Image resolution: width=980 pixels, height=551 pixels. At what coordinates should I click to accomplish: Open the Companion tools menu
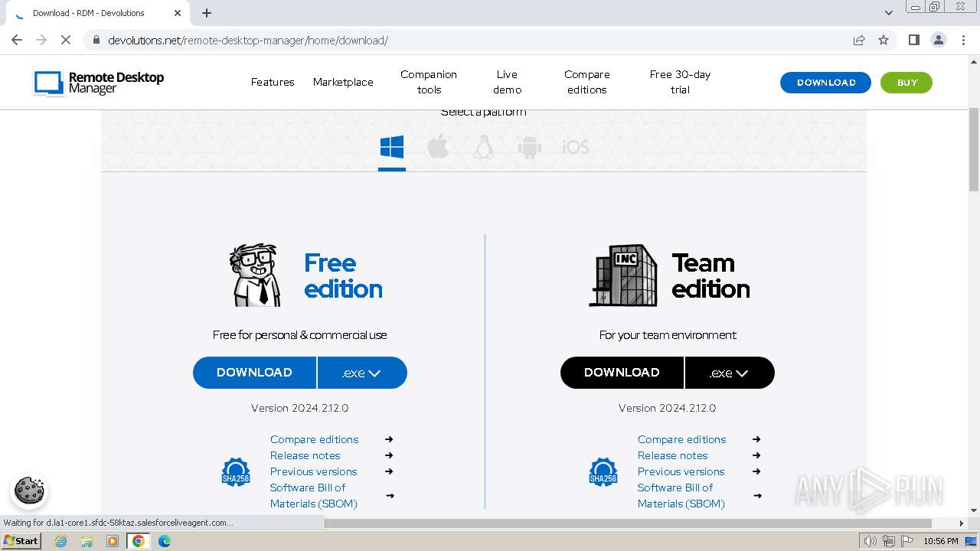(429, 82)
